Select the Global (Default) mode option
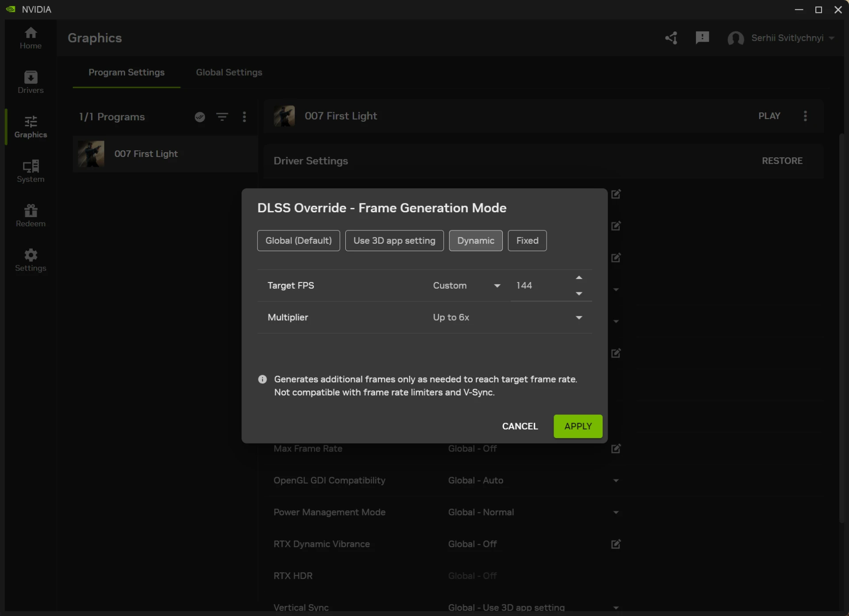This screenshot has width=849, height=616. click(298, 241)
